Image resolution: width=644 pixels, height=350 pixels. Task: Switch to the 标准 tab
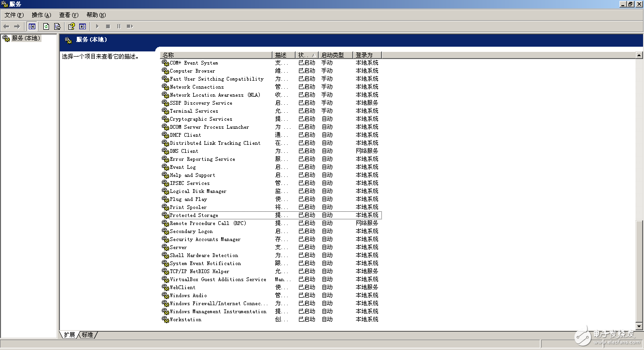tap(88, 334)
